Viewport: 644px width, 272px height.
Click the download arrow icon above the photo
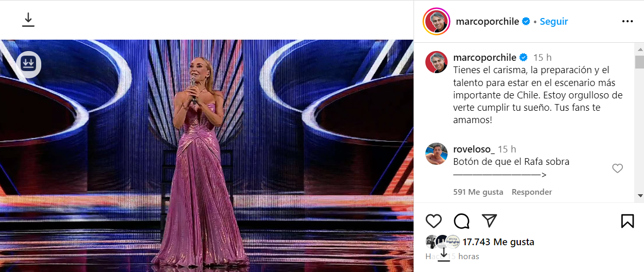coord(28,20)
